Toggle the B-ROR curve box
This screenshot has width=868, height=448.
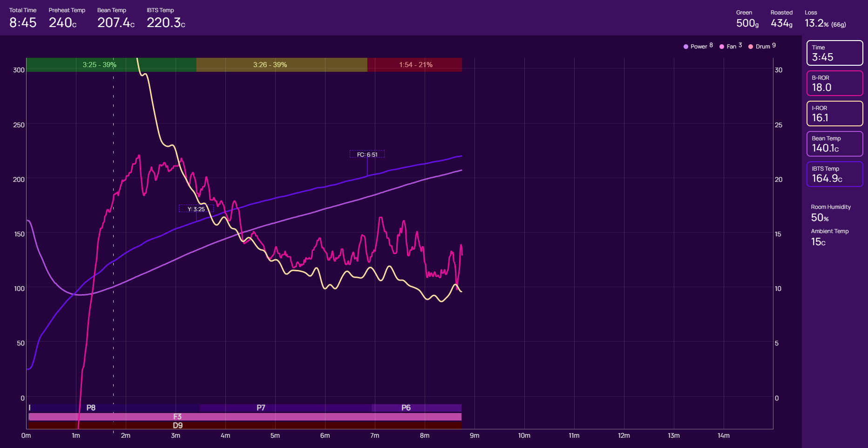834,83
